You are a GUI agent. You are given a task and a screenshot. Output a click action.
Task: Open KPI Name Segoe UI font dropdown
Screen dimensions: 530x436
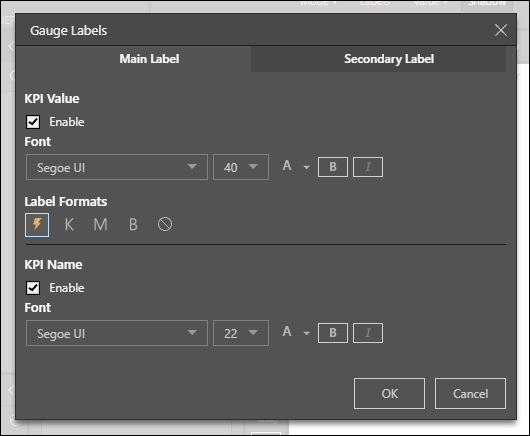[x=117, y=333]
